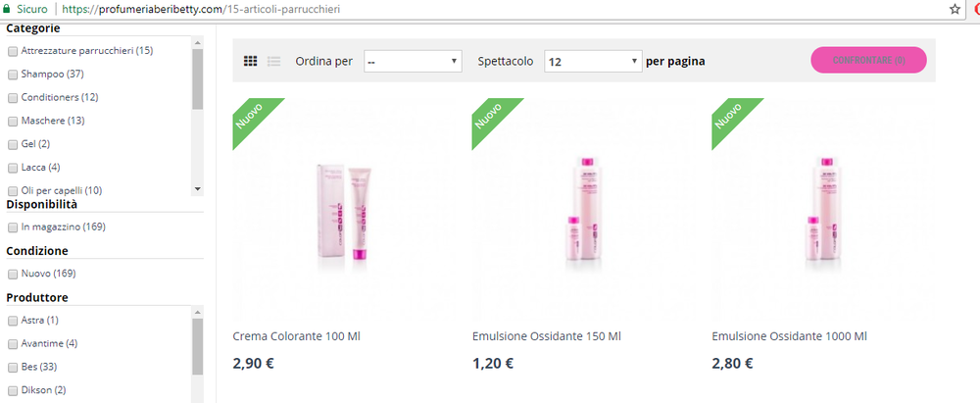The width and height of the screenshot is (980, 403).
Task: Check the Shampoo (37) category
Action: 13,75
